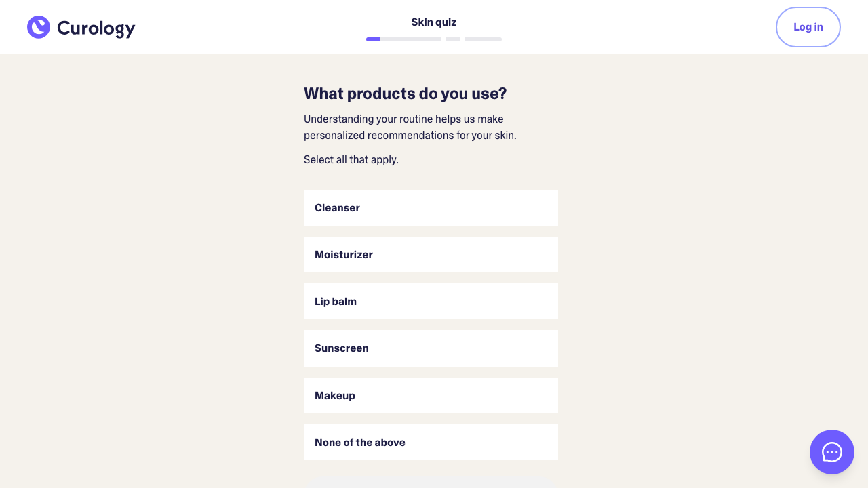868x488 pixels.
Task: Check the Lip balm option
Action: [x=431, y=302]
